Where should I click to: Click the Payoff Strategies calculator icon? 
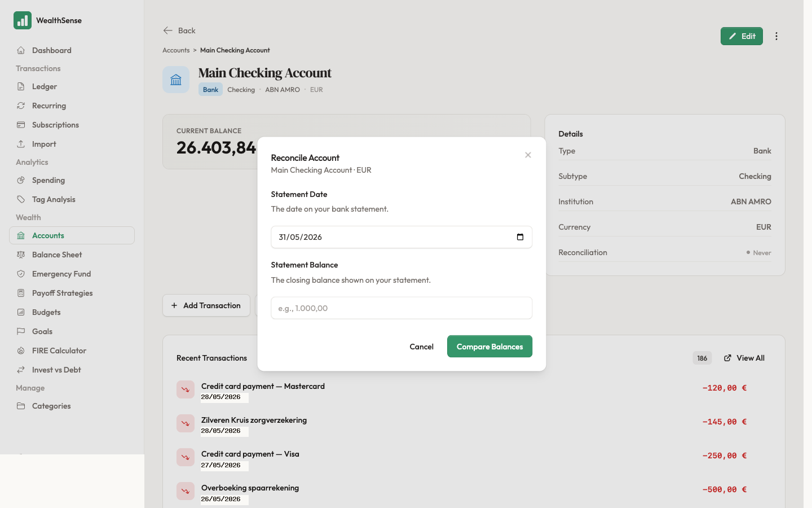[21, 293]
